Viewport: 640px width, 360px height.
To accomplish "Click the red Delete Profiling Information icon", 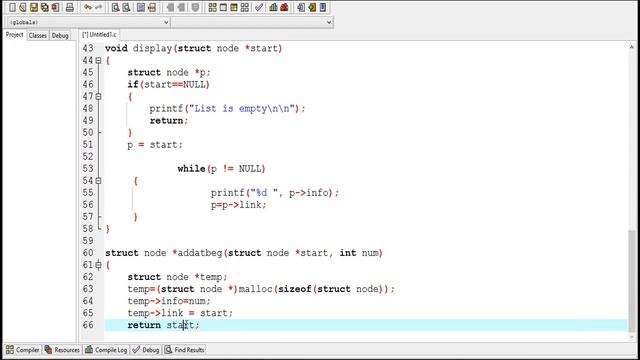I will [284, 7].
